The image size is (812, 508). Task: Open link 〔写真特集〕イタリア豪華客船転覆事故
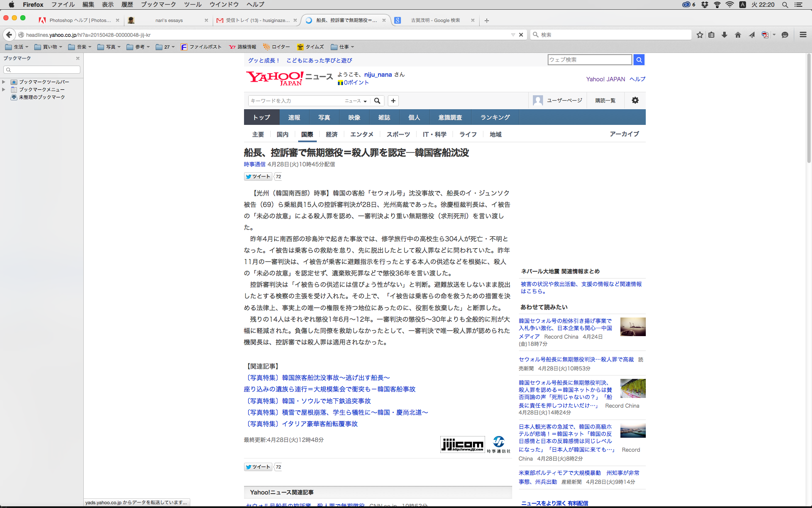coord(301,424)
